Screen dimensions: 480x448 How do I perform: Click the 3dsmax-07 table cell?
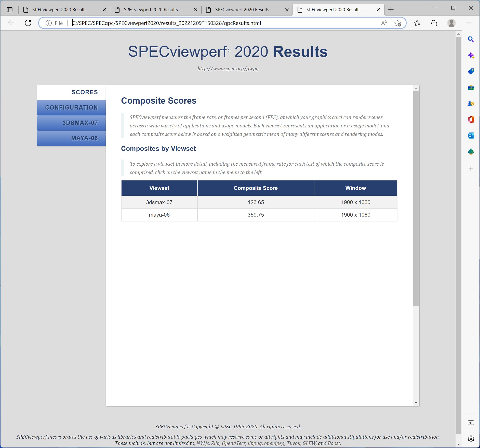pos(159,202)
